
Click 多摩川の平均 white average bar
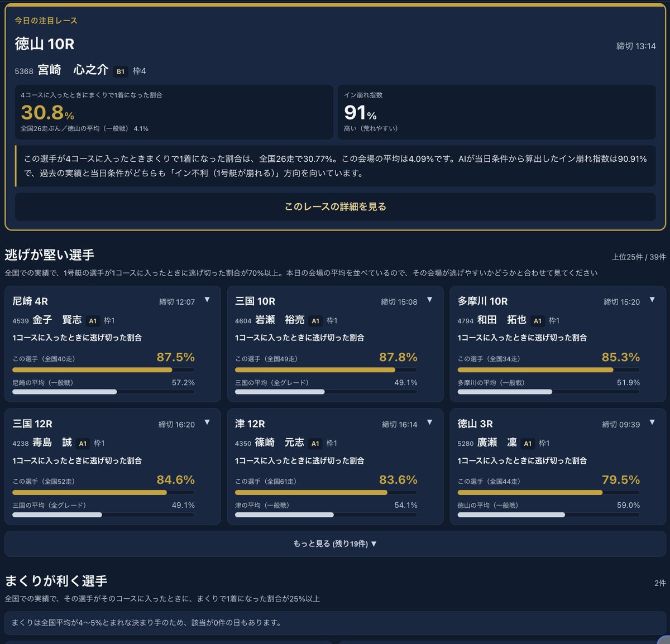click(x=505, y=392)
